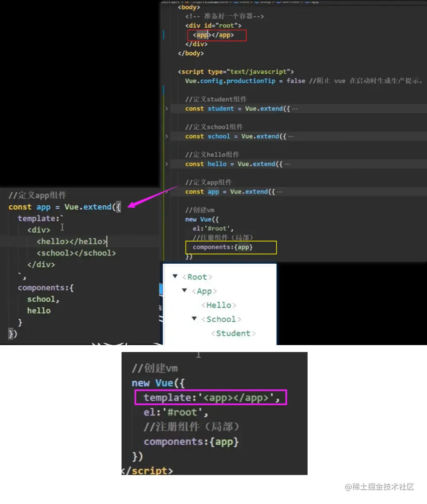Click 'school,' entry in components object

43,299
